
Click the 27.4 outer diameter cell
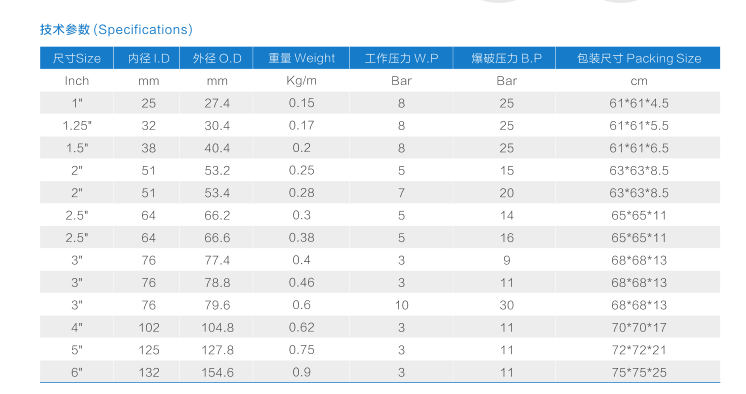[x=217, y=103]
